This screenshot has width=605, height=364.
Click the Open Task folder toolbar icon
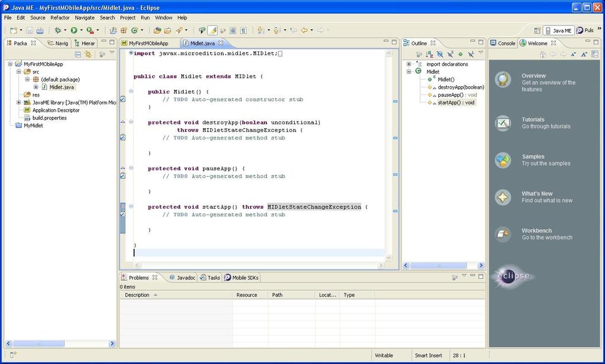tap(167, 30)
